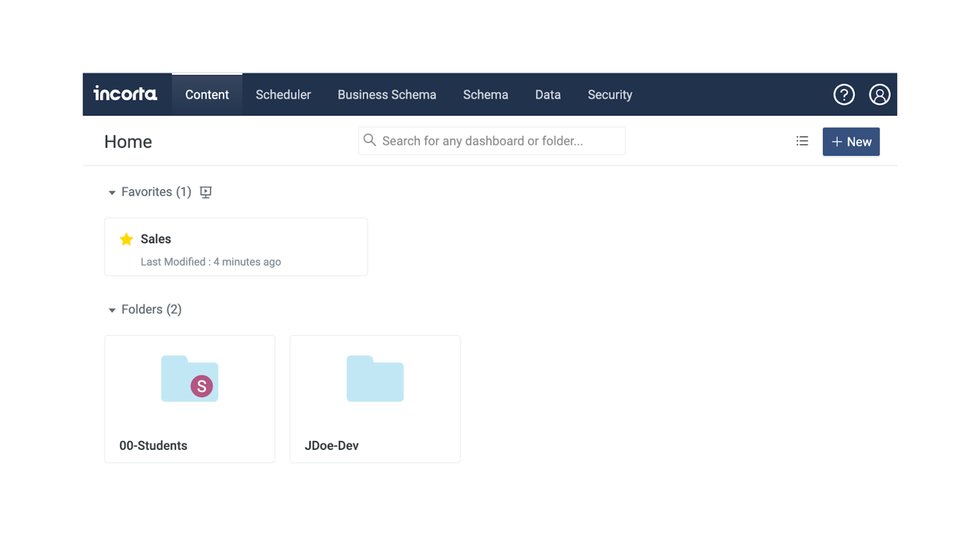Click the New button
Screen dimensions: 980x551
tap(851, 142)
